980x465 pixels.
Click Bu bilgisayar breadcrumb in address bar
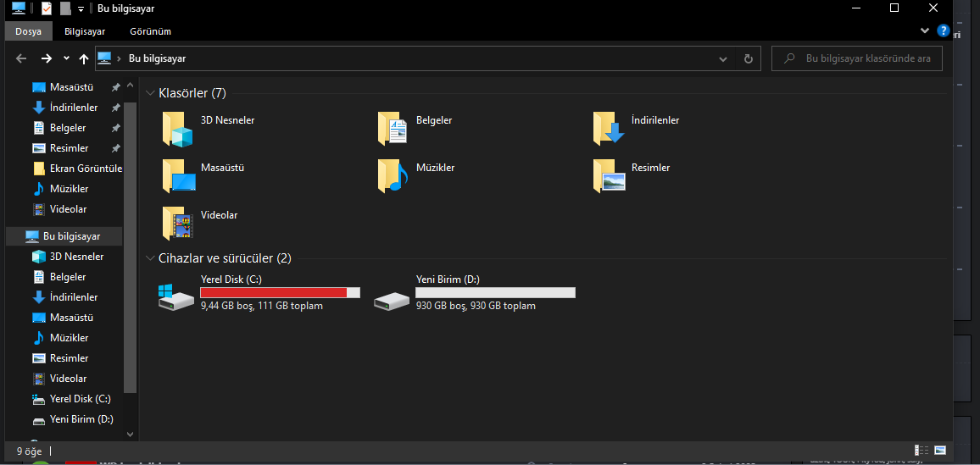tap(157, 58)
